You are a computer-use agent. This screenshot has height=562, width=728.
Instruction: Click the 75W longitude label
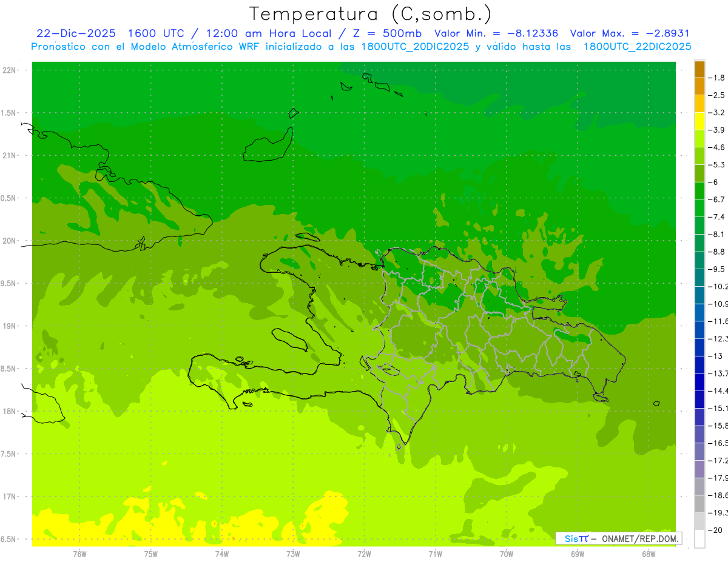[x=150, y=554]
